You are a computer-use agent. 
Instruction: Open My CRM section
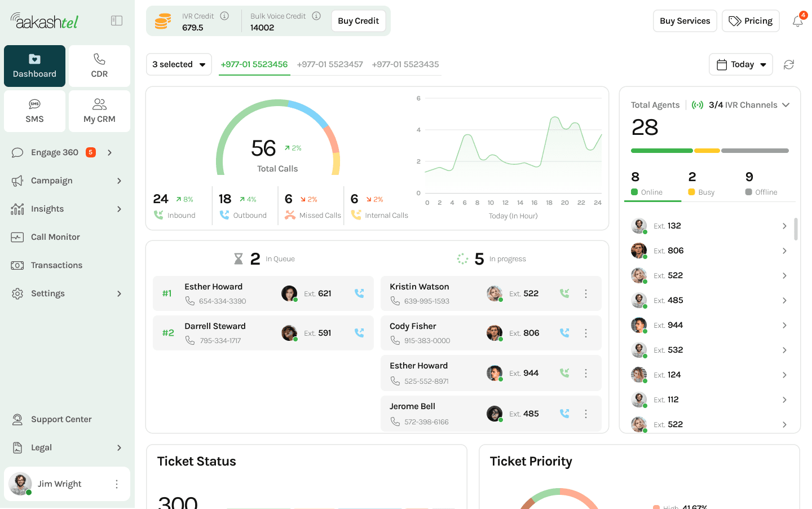99,111
